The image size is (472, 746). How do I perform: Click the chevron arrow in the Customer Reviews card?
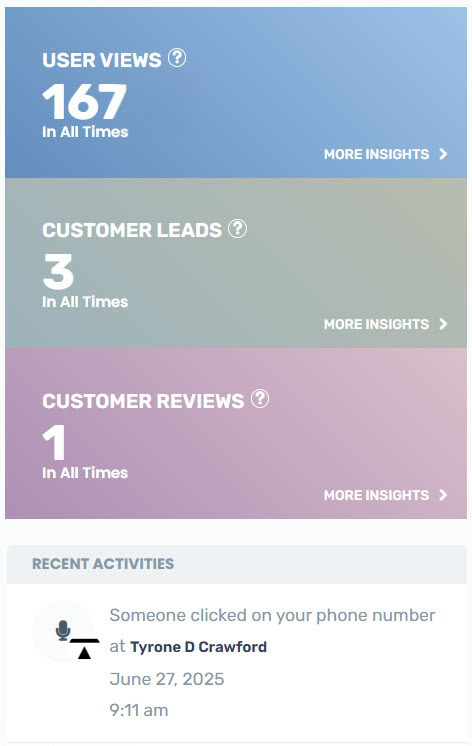[x=443, y=495]
